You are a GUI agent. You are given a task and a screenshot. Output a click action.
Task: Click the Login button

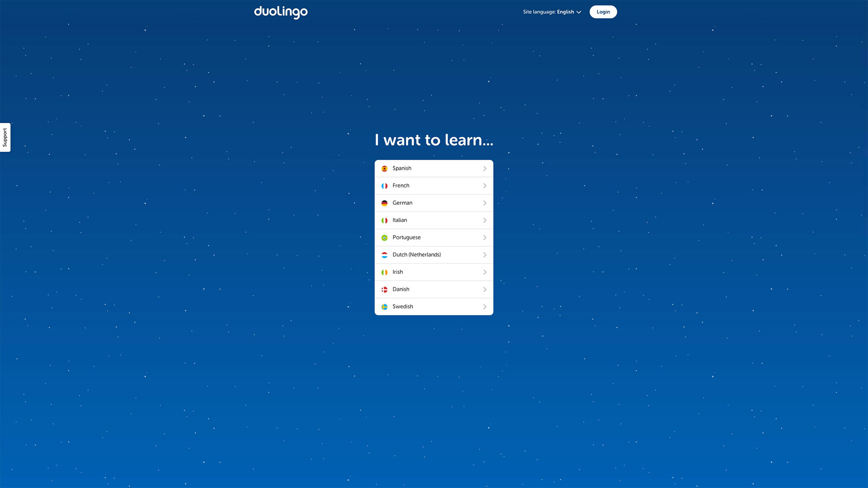[x=603, y=12]
